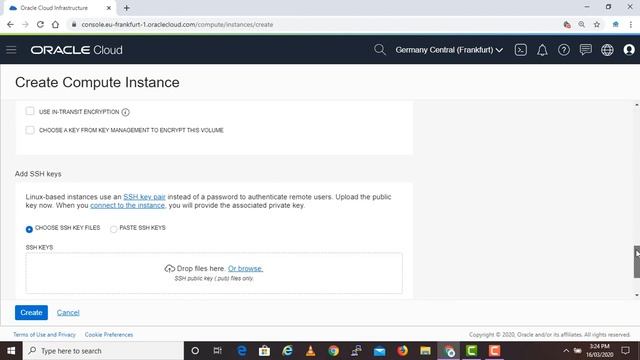Open the language globe icon

tap(607, 50)
